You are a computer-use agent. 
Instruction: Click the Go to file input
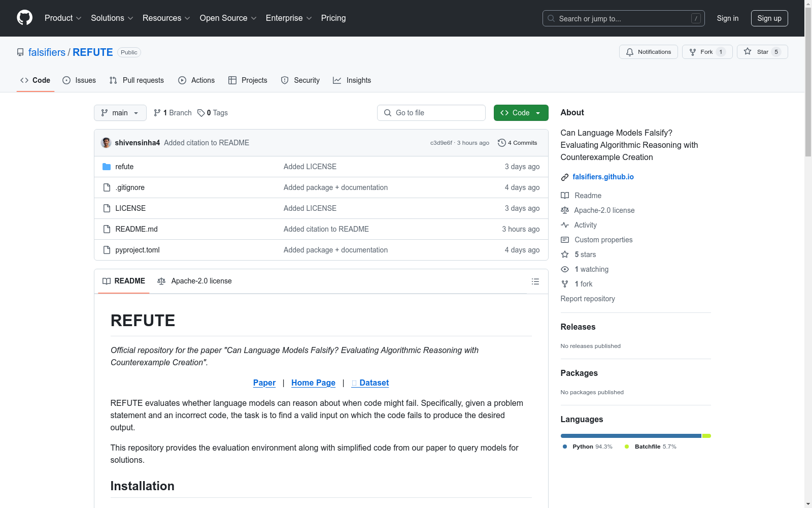click(431, 113)
